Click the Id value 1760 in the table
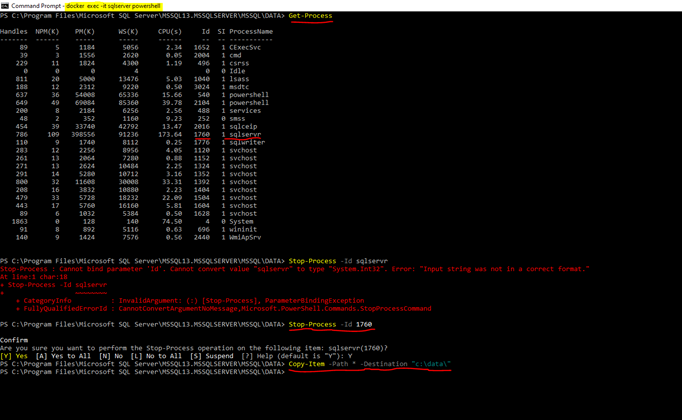Screen dimensions: 682x420 tap(202, 134)
